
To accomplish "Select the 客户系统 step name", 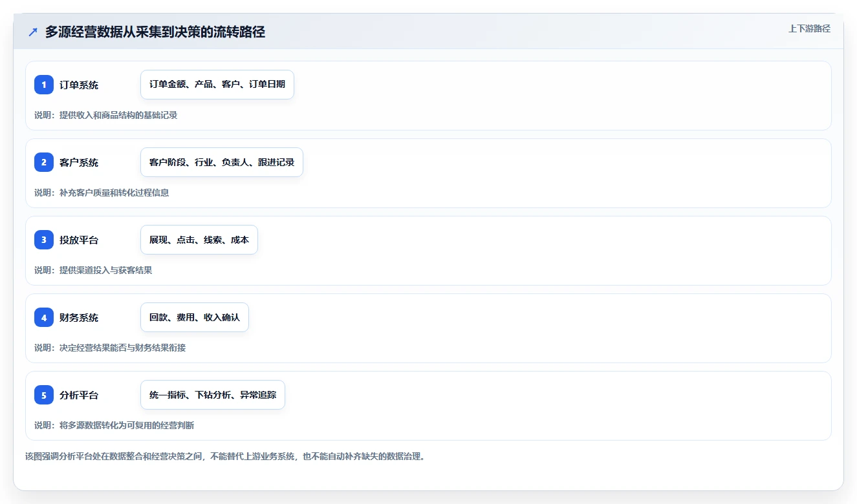I will (x=79, y=162).
